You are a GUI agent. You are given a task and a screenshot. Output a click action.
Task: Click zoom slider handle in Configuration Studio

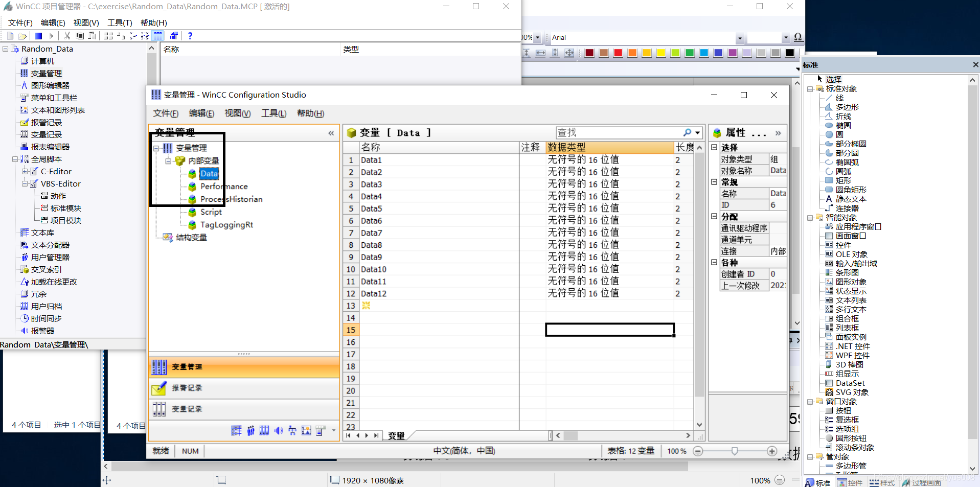[x=735, y=451]
